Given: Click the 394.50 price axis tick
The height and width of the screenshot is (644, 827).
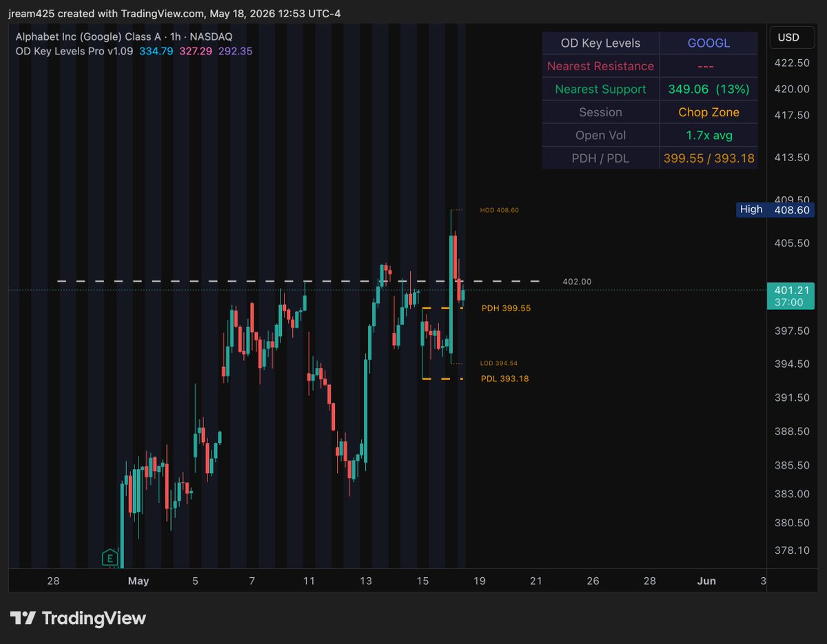Looking at the screenshot, I should [793, 364].
